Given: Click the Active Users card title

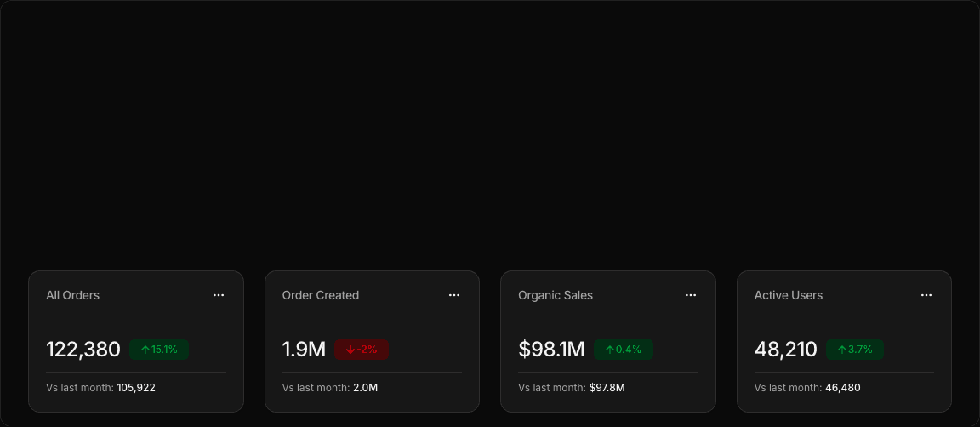Looking at the screenshot, I should coord(789,295).
